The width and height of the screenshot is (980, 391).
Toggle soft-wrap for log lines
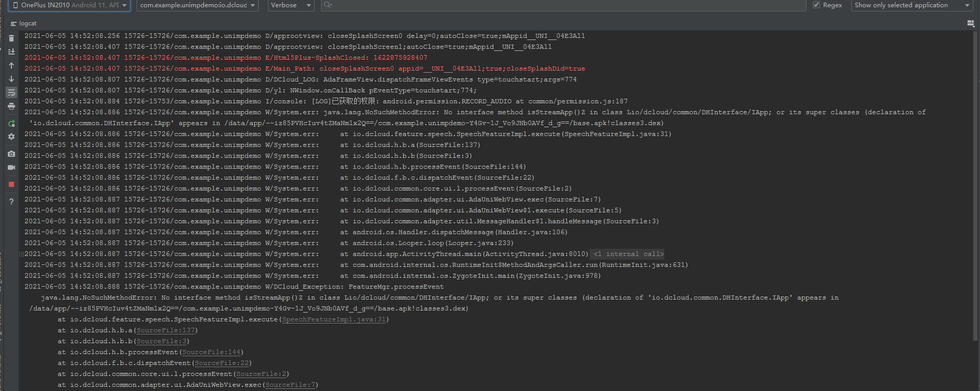tap(11, 92)
